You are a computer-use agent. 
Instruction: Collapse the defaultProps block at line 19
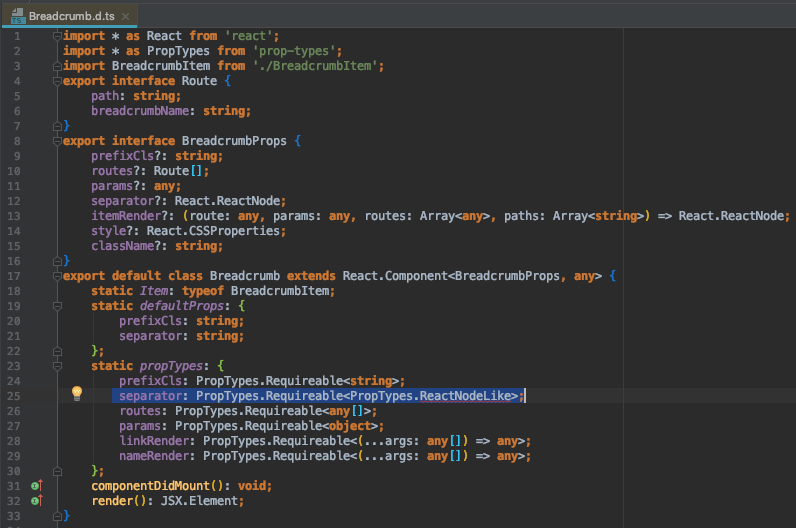[x=57, y=306]
